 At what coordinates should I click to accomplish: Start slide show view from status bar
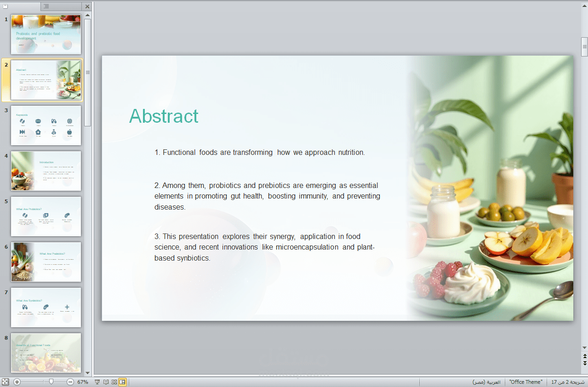[97, 382]
